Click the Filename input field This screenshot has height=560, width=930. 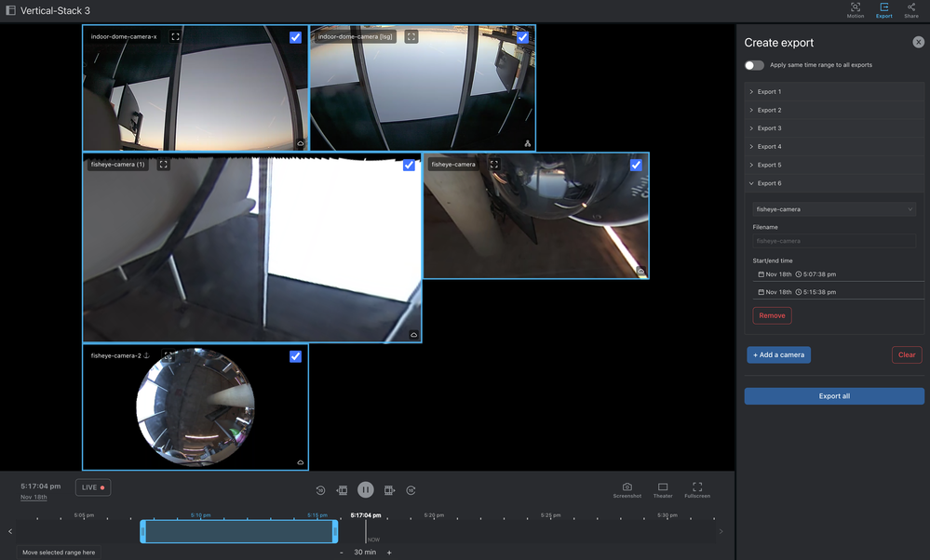(x=834, y=241)
